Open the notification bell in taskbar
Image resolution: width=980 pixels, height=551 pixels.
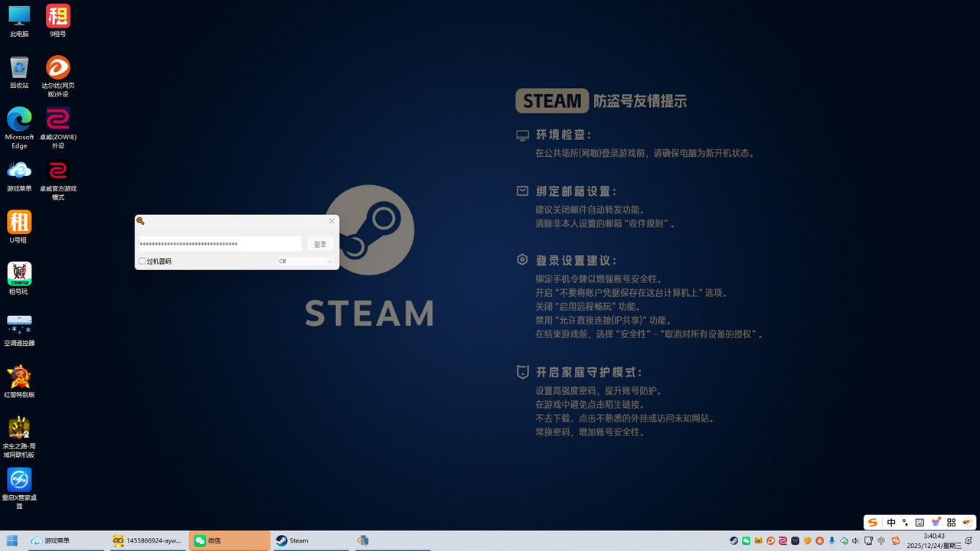[x=968, y=540]
